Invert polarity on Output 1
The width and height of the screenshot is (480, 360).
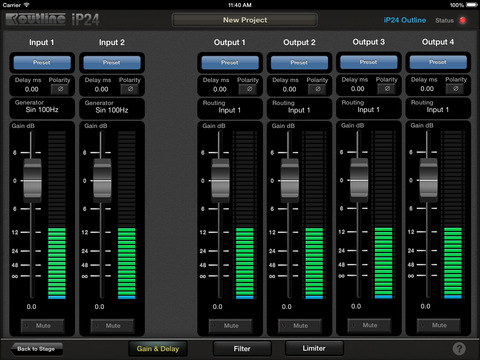click(249, 89)
